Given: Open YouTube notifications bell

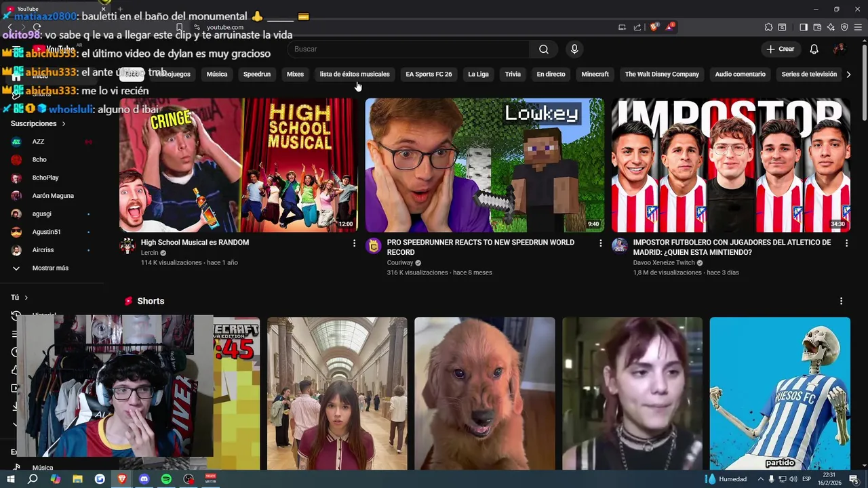Looking at the screenshot, I should pos(814,49).
